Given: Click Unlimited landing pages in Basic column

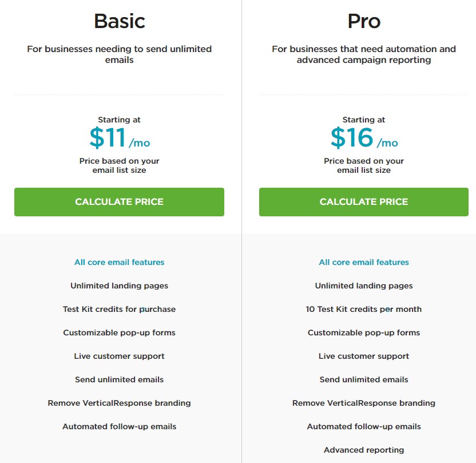Looking at the screenshot, I should tap(120, 286).
